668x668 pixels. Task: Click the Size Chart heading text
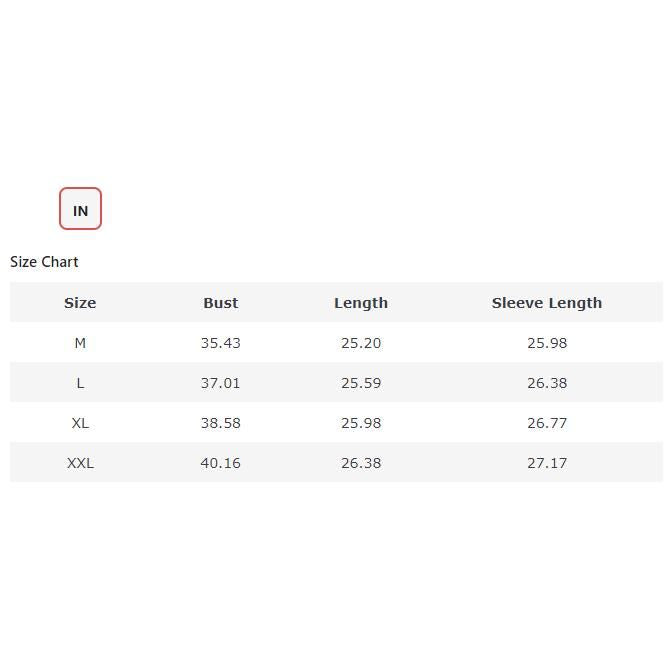(x=44, y=262)
